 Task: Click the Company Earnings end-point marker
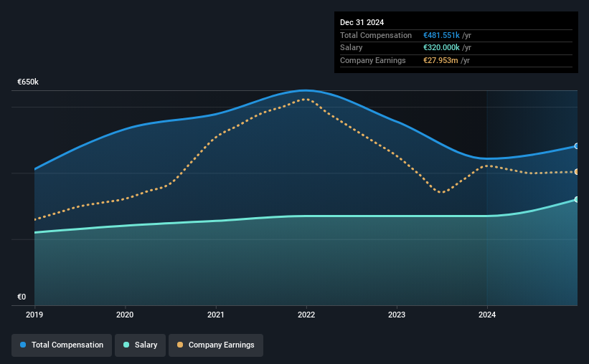[x=577, y=172]
